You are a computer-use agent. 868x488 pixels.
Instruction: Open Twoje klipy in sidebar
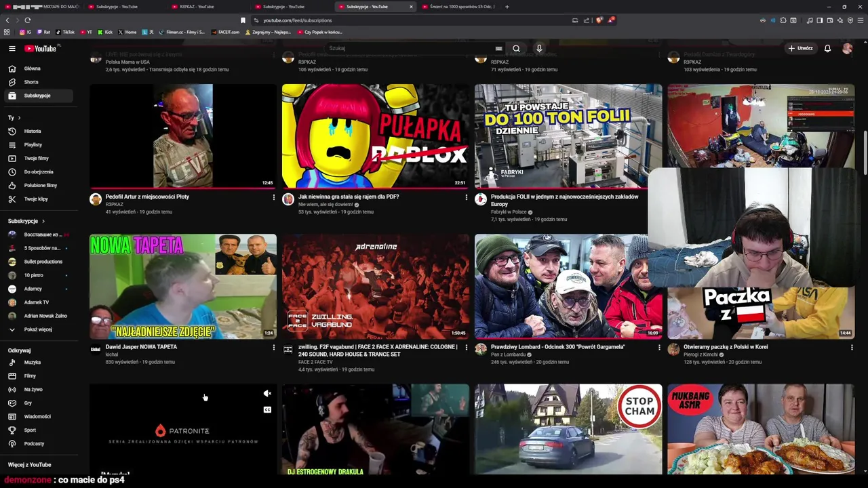pos(37,199)
